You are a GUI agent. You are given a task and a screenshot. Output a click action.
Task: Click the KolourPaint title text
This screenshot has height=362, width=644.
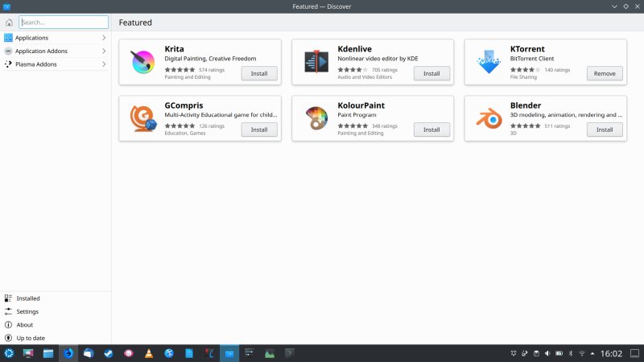coord(361,105)
